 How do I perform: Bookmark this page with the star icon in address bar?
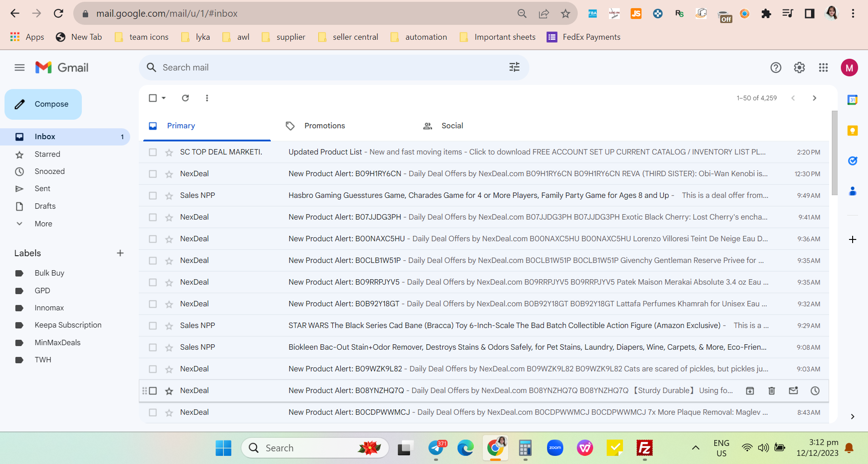tap(566, 14)
